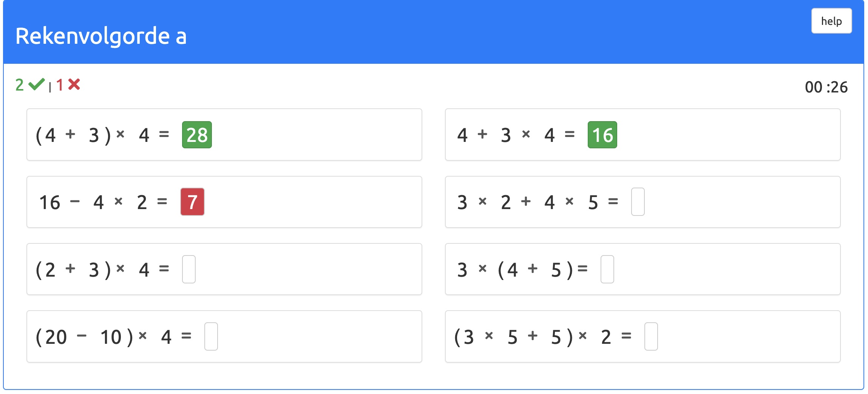Viewport: 868px width, 394px height.
Task: Click the help button
Action: point(831,21)
